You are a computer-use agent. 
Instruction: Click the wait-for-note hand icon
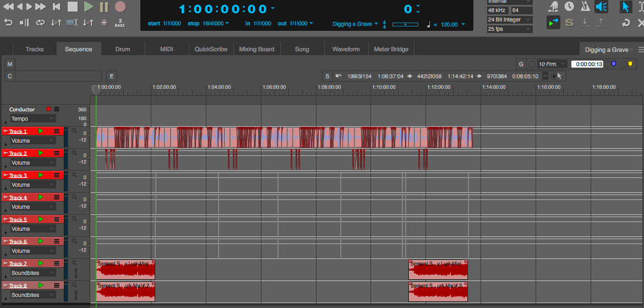click(x=554, y=7)
